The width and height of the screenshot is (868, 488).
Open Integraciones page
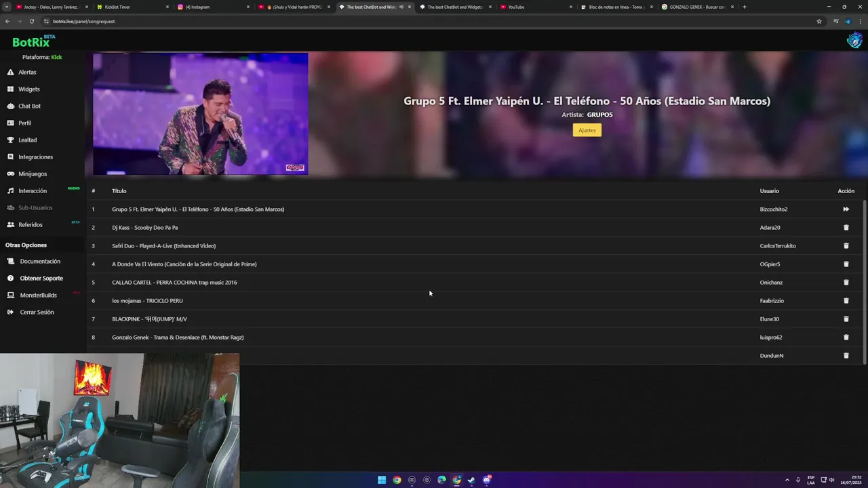(35, 157)
